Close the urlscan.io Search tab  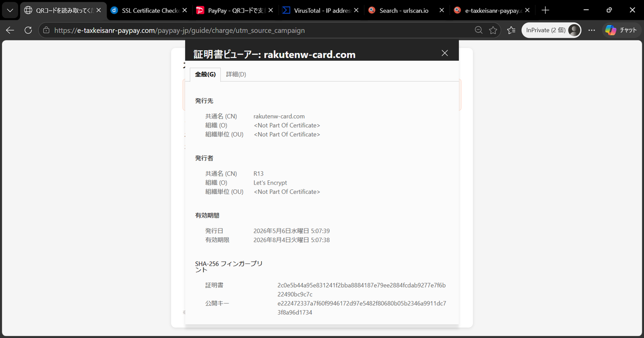pos(442,10)
